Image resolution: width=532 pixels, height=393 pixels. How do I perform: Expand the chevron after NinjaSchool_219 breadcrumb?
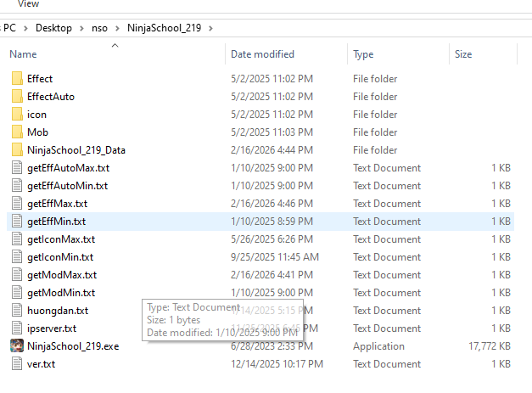[210, 28]
